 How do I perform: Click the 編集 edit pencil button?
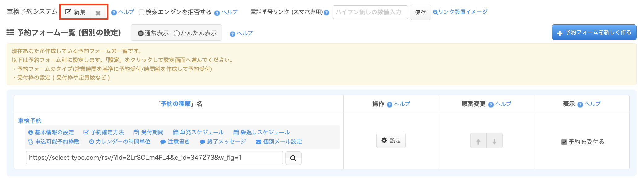pos(75,12)
